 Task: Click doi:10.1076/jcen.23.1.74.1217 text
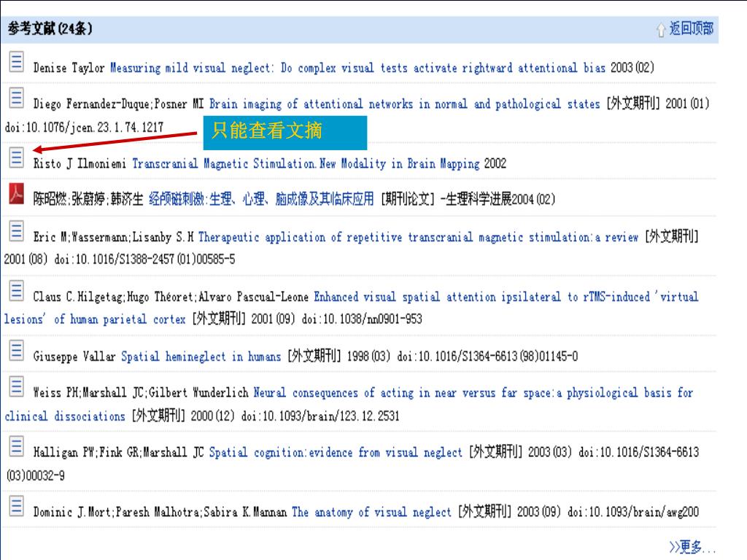coord(84,127)
